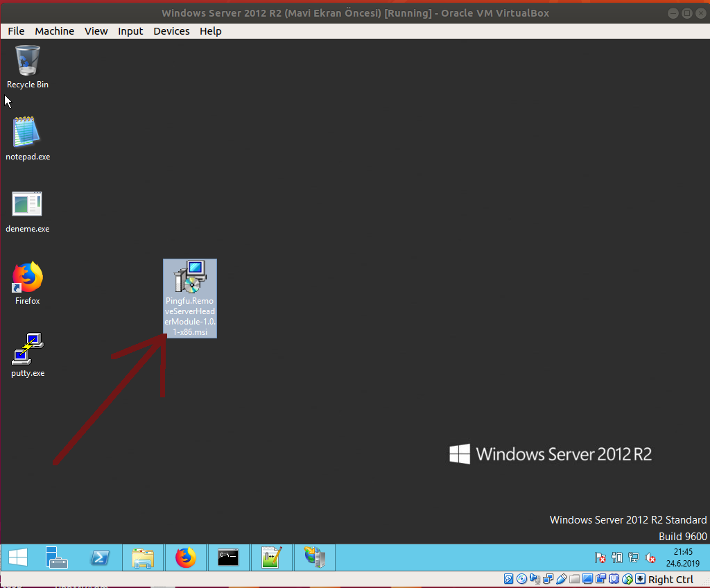Open the View menu

(96, 31)
